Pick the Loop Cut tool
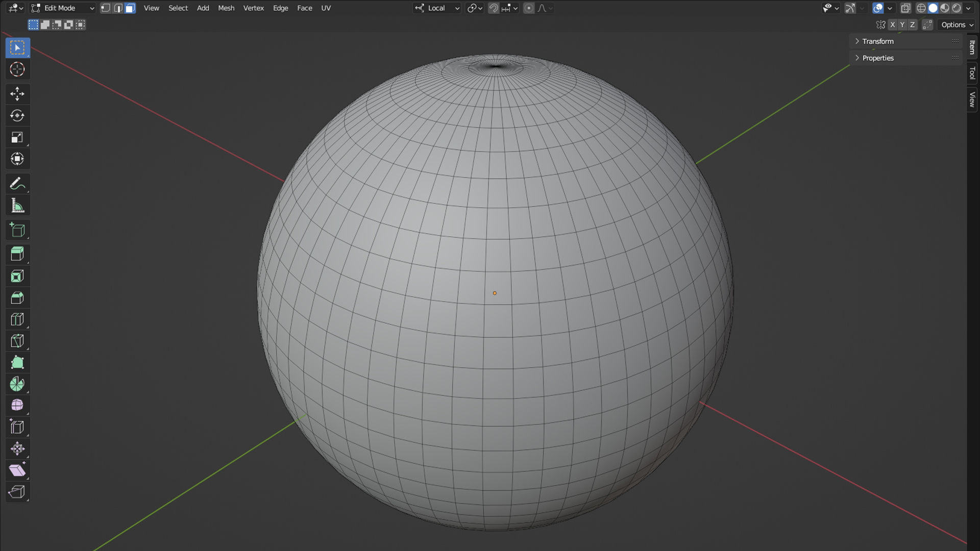This screenshot has height=551, width=980. click(x=17, y=319)
